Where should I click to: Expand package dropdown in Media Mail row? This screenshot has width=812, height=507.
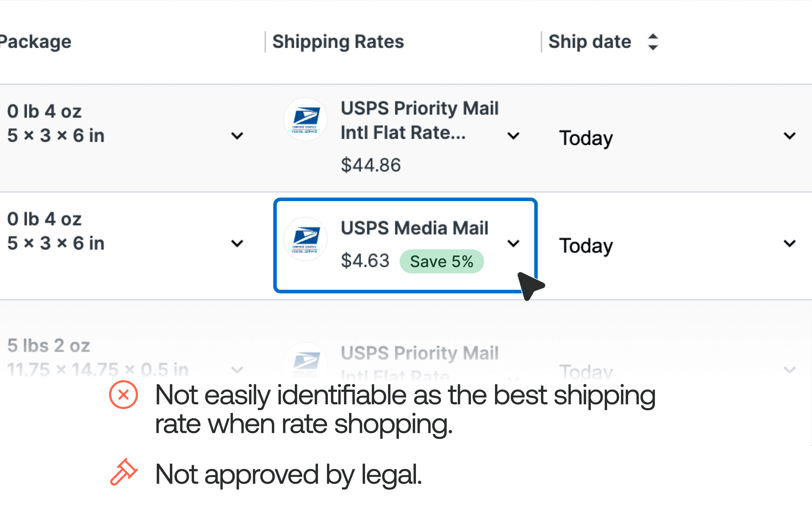(237, 243)
